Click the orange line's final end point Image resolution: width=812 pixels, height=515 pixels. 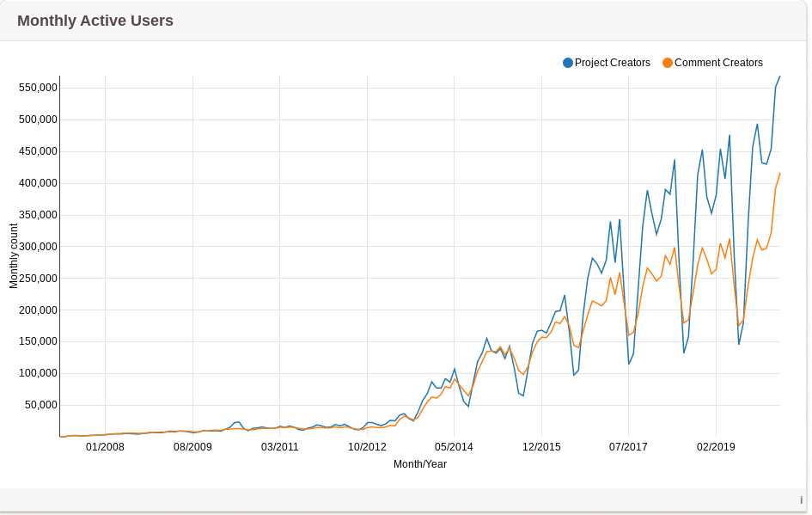(779, 174)
